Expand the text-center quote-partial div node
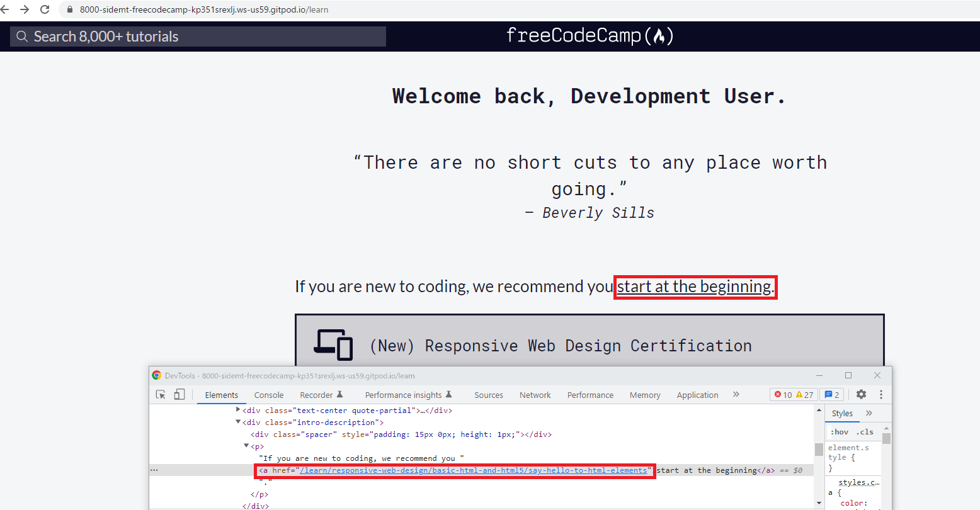Viewport: 980px width, 510px height. pyautogui.click(x=238, y=410)
